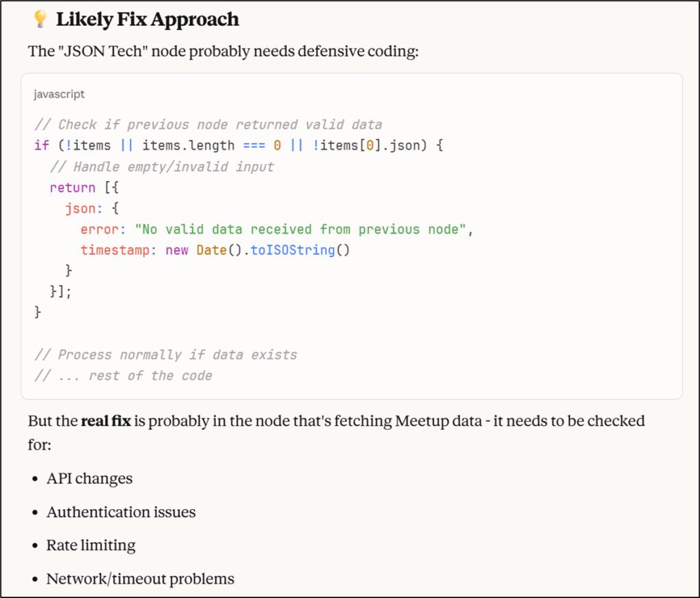Click the purple "return" keyword
The width and height of the screenshot is (700, 598).
coord(72,187)
